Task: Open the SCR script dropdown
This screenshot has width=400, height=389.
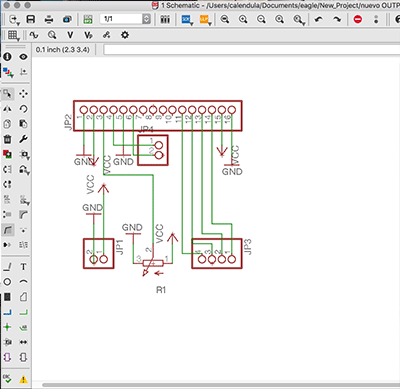Action: coord(187,20)
